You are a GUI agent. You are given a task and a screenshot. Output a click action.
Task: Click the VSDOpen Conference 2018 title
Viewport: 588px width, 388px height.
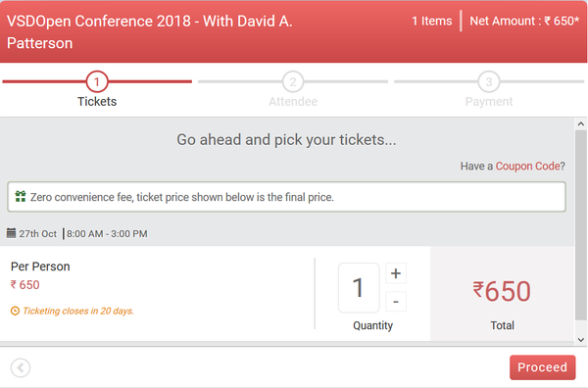150,32
